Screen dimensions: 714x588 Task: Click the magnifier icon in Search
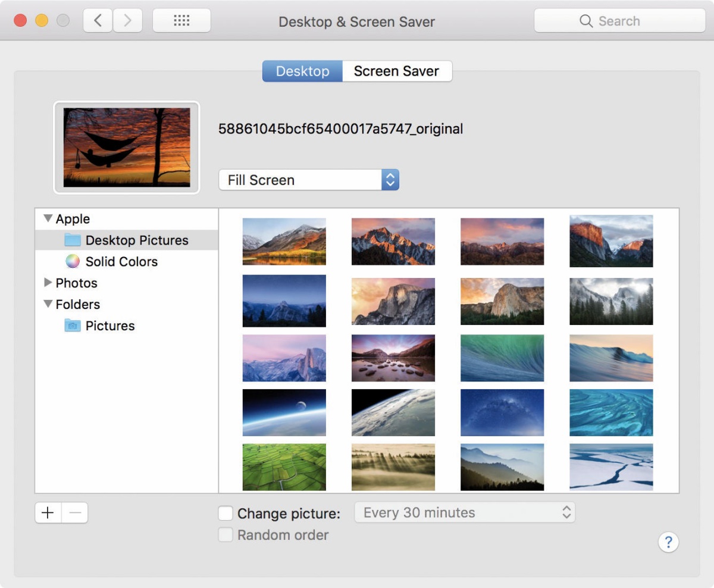[x=586, y=21]
